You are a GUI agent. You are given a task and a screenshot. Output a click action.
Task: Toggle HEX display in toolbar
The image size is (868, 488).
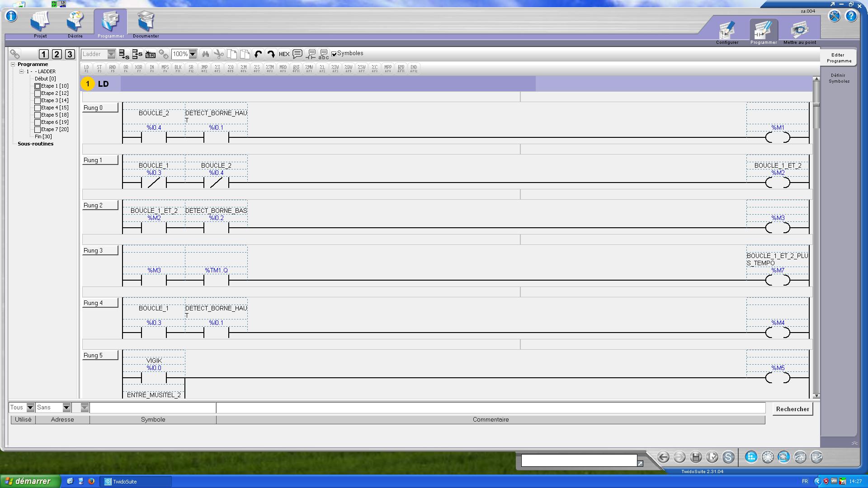pos(284,54)
